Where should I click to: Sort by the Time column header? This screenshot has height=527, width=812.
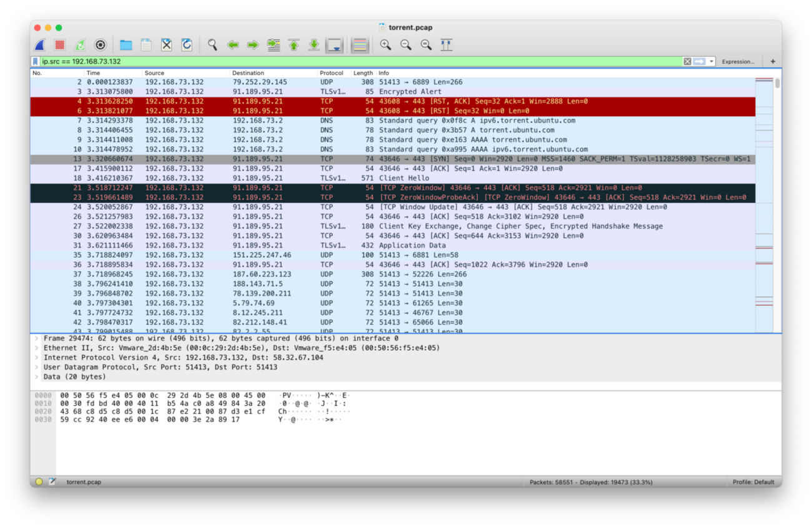click(114, 73)
